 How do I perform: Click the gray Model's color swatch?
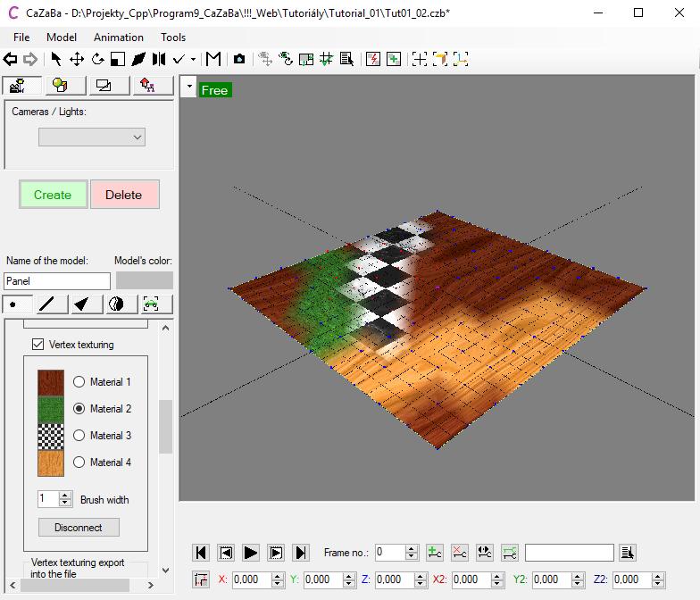point(144,280)
